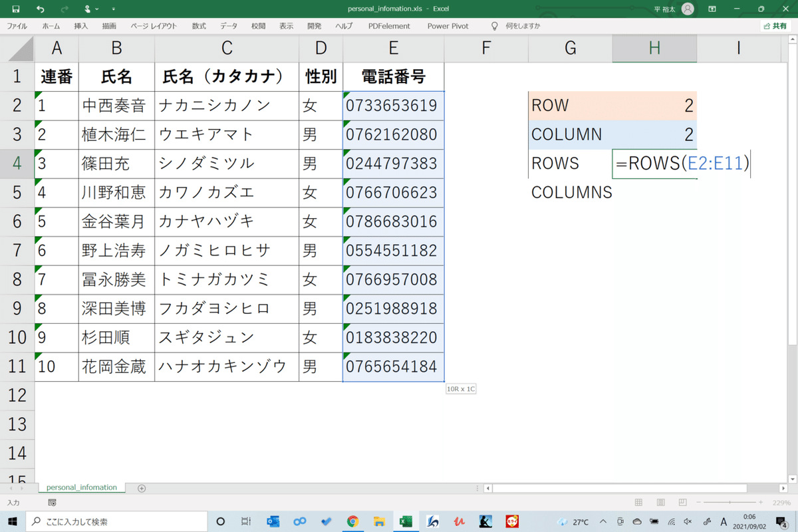Select cell containing 中西奏音
Screen dimensions: 798x532
116,106
